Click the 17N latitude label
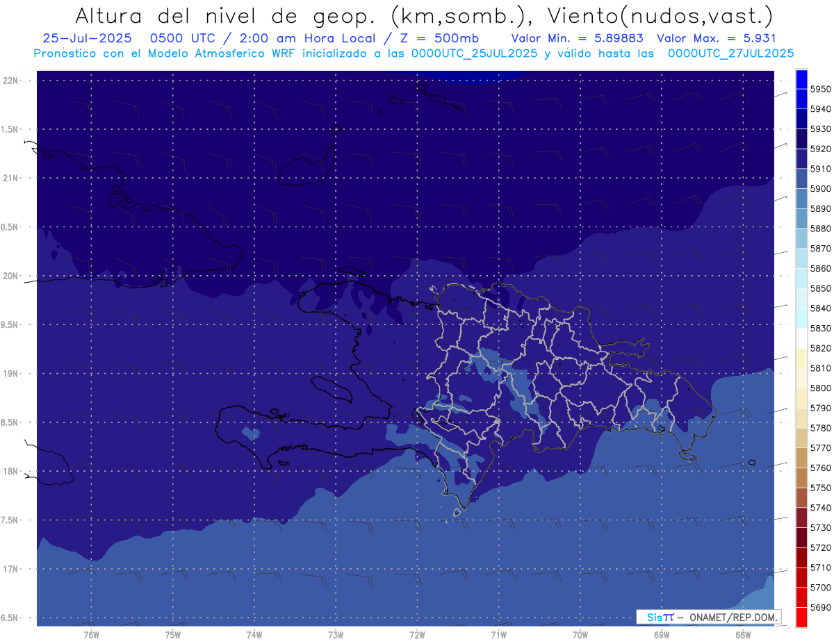The width and height of the screenshot is (834, 644). point(10,569)
